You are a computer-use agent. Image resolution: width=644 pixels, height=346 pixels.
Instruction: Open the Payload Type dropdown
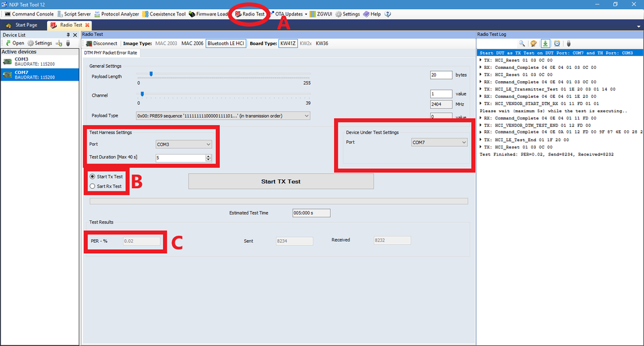223,116
